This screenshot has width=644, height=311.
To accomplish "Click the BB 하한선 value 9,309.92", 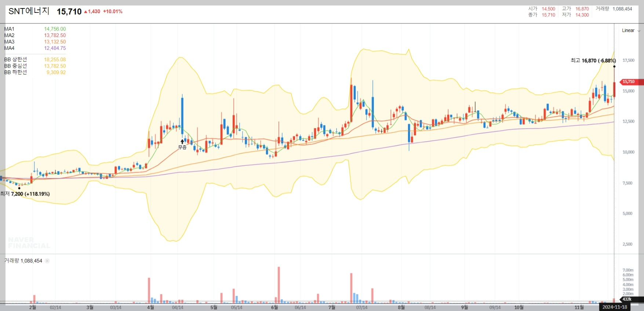I will click(56, 72).
